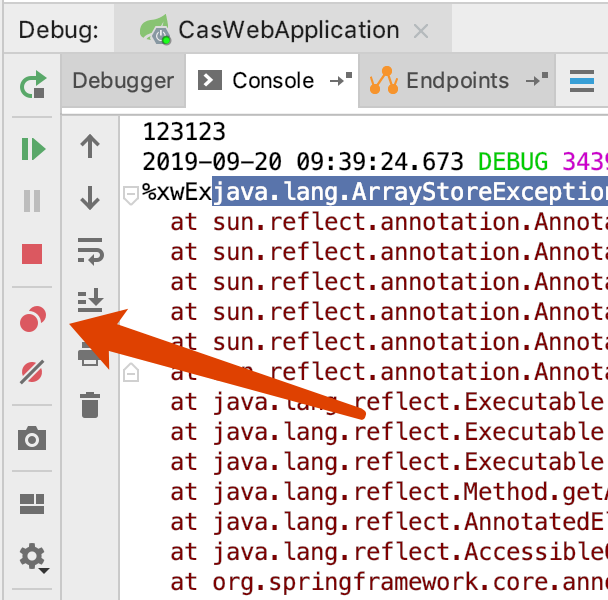608x600 pixels.
Task: Resume program execution
Action: 32,150
